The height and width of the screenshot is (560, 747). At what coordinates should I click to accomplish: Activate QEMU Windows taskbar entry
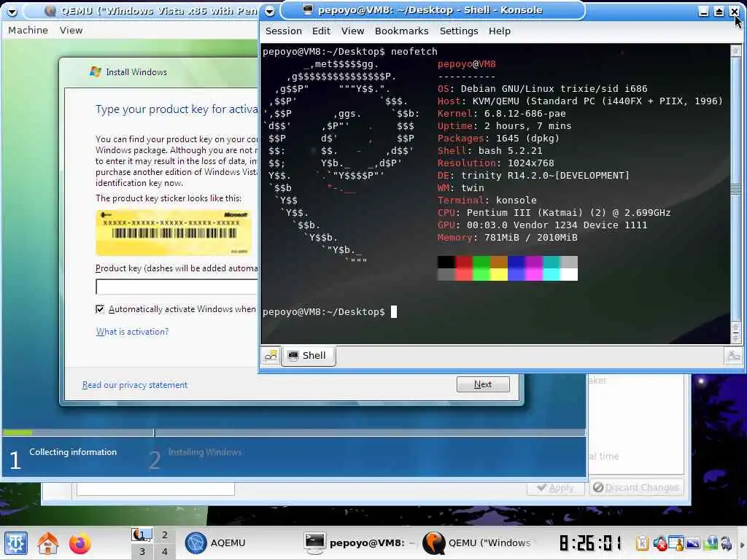click(479, 542)
